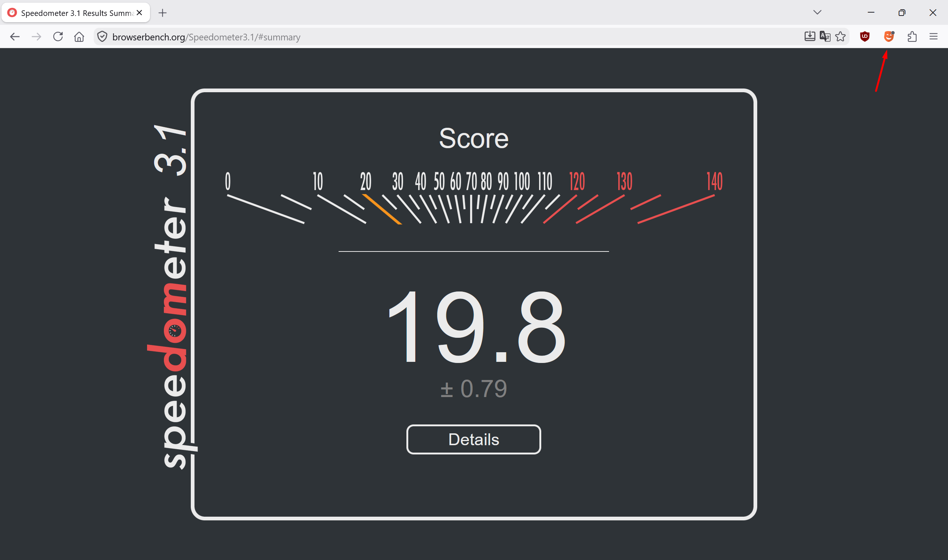Viewport: 948px width, 560px height.
Task: Open the uBlock Origin extension
Action: pos(865,37)
